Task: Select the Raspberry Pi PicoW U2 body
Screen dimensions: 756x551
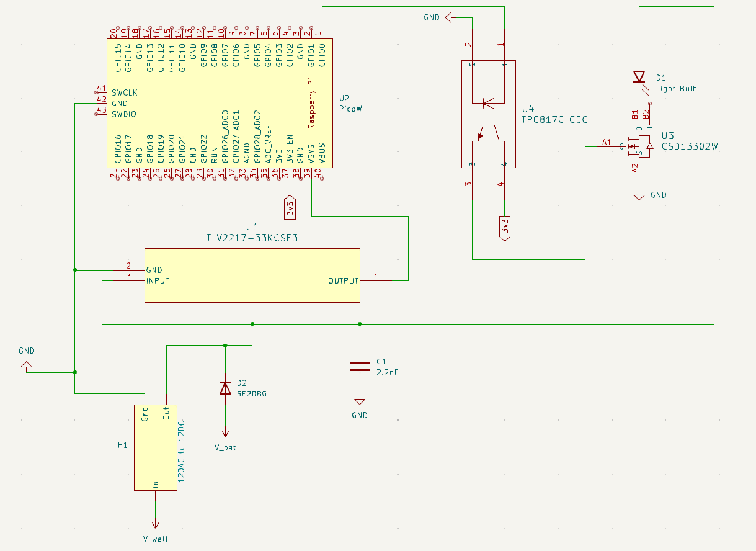Action: coord(219,103)
